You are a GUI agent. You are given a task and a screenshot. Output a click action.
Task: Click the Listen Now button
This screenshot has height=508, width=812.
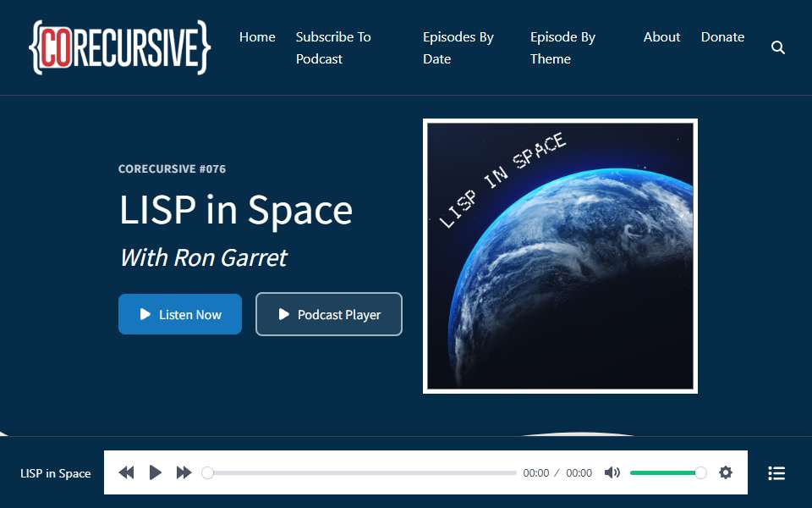coord(179,314)
